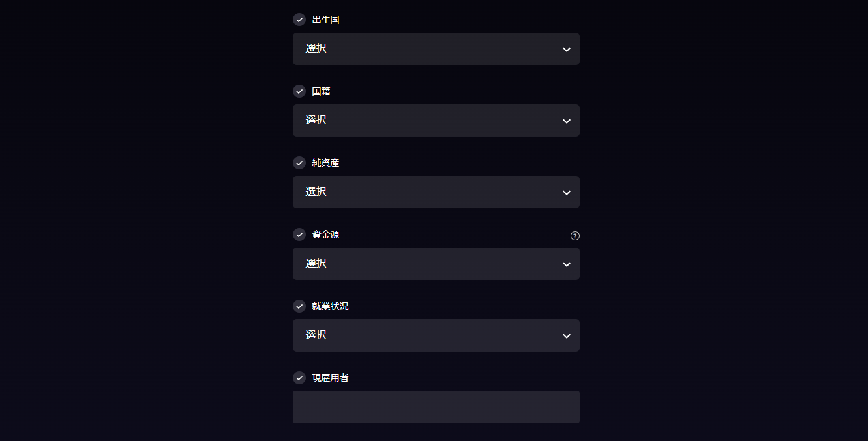Click the checkmark icon beside 純資産

point(299,163)
